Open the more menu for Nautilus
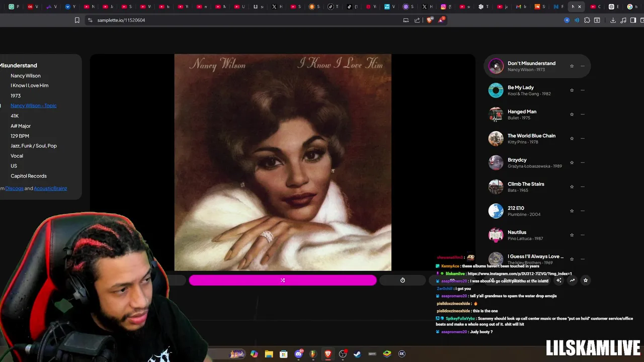The height and width of the screenshot is (362, 644). click(x=583, y=235)
